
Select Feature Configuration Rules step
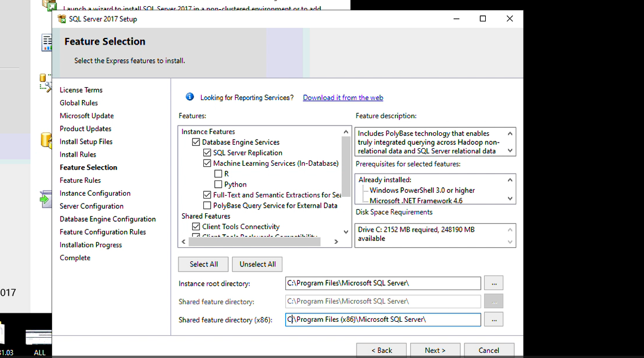(x=103, y=232)
